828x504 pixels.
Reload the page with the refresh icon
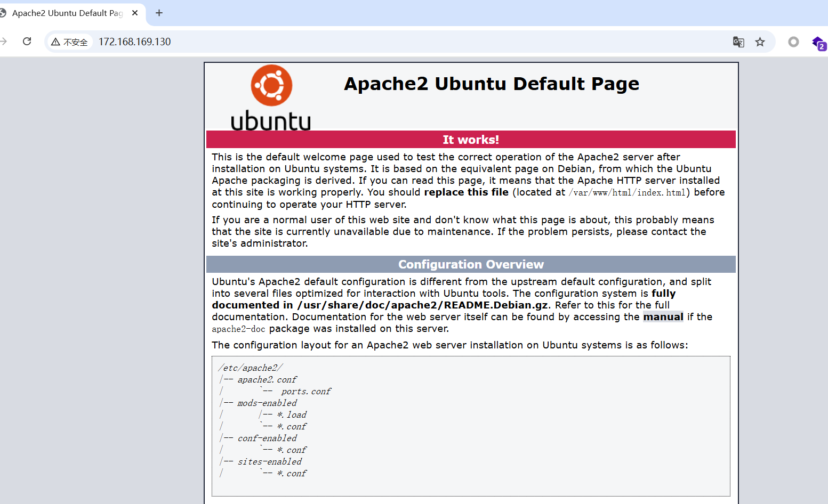coord(27,42)
